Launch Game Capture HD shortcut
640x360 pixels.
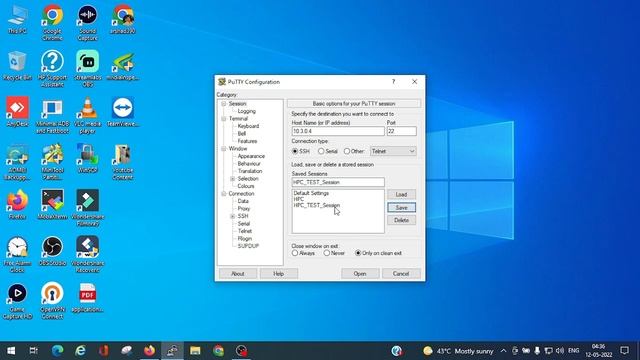[17, 301]
